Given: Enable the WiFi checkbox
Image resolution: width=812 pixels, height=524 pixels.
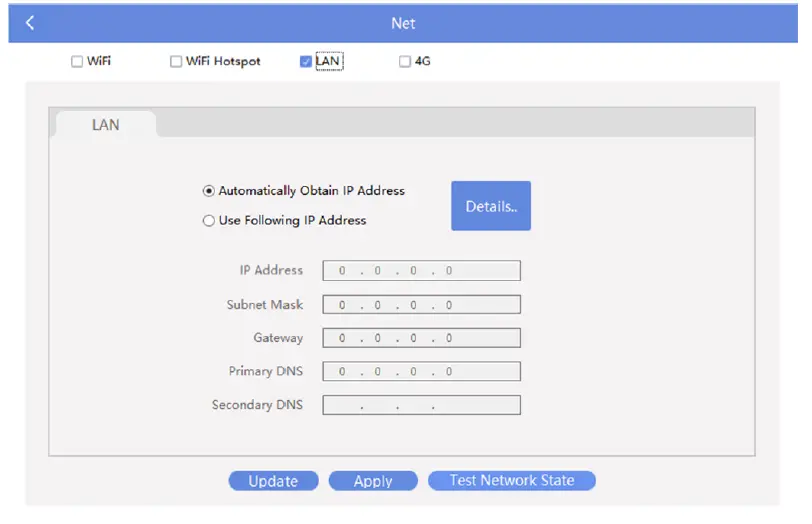Looking at the screenshot, I should (x=77, y=62).
